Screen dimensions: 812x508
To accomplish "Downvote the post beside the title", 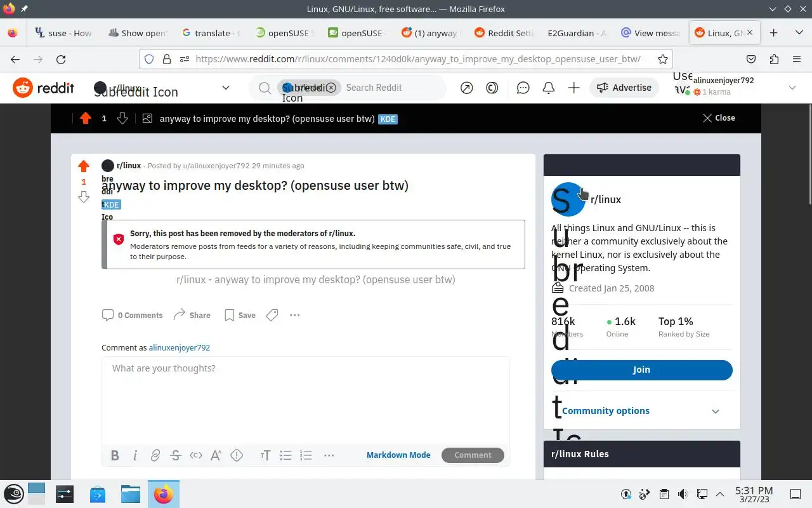I will pyautogui.click(x=84, y=197).
